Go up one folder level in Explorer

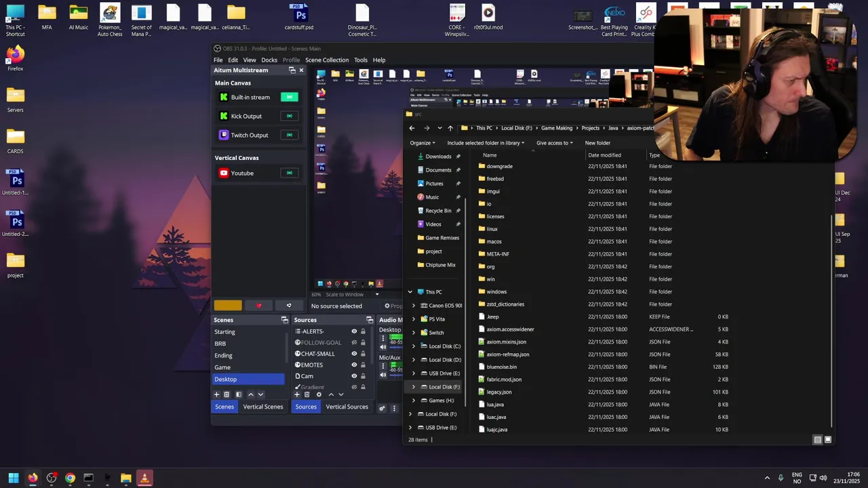pyautogui.click(x=450, y=128)
